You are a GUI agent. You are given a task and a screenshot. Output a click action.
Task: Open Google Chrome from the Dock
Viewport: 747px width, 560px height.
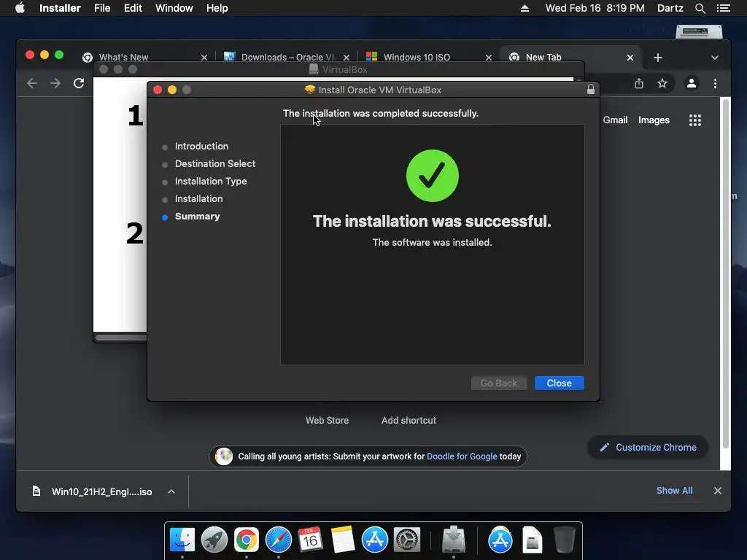(x=247, y=540)
